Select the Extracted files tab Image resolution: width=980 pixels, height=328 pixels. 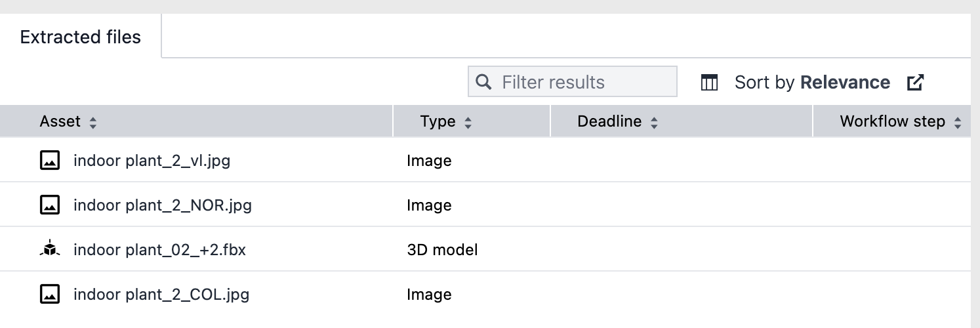click(x=80, y=37)
